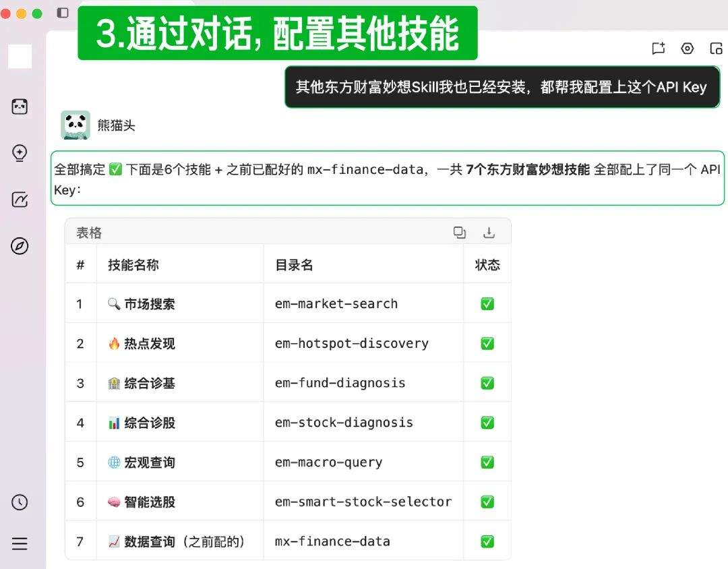Copy the table with copy icon
Screen dimensions: 728x569
pyautogui.click(x=459, y=232)
